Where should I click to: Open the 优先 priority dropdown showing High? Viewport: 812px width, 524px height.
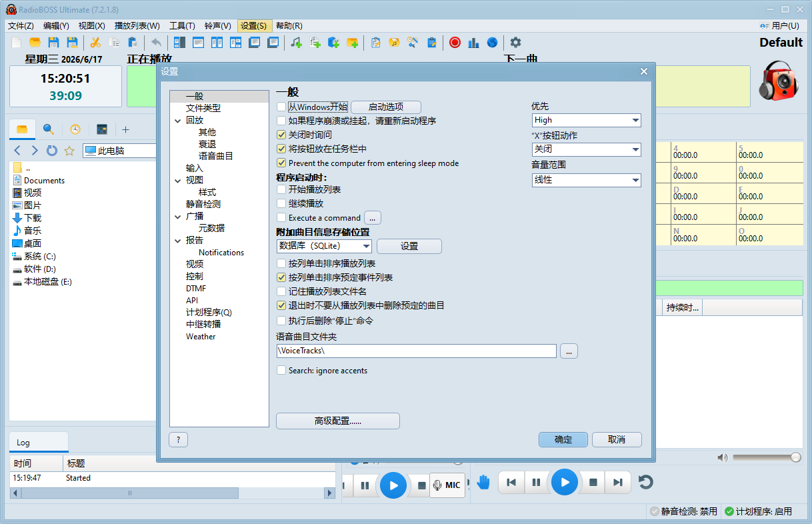[586, 120]
